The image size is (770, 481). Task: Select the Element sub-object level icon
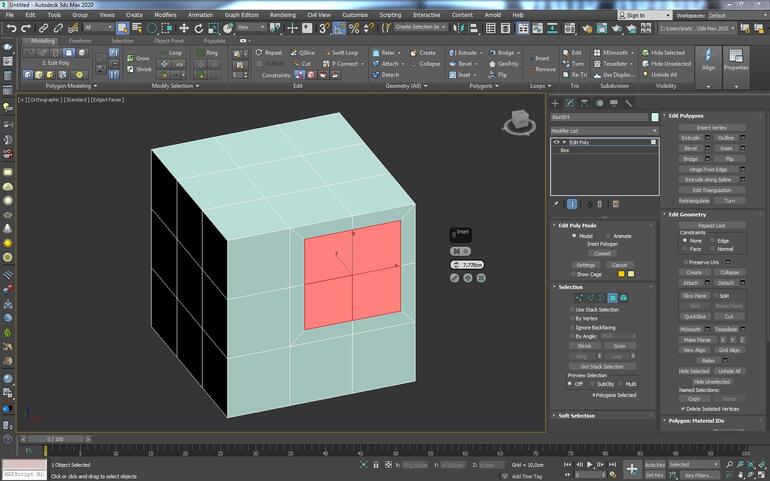(x=624, y=298)
